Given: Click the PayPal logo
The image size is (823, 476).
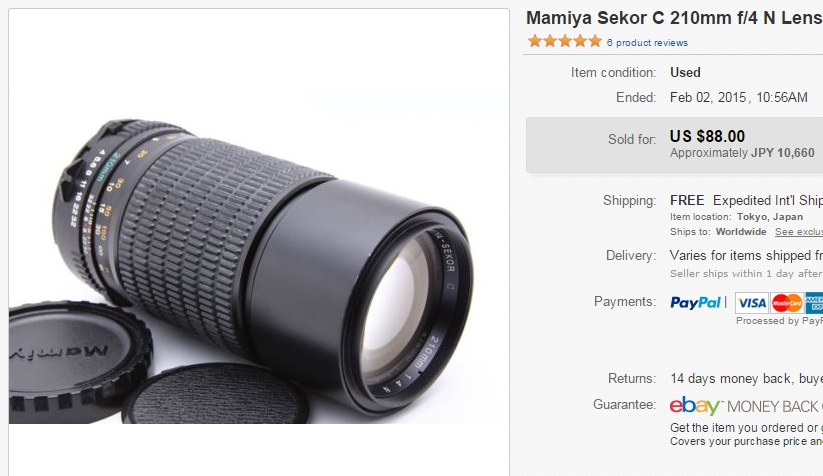Looking at the screenshot, I should pyautogui.click(x=695, y=303).
